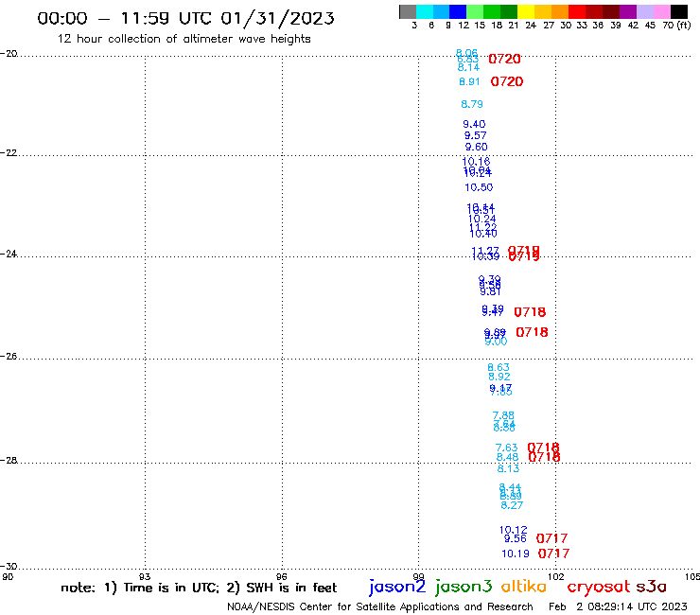Click longitude axis label '102'
The width and height of the screenshot is (700, 615).
(556, 577)
